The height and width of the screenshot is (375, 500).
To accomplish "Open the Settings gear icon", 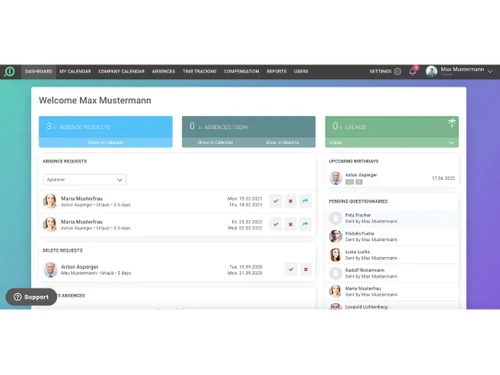I will point(397,71).
